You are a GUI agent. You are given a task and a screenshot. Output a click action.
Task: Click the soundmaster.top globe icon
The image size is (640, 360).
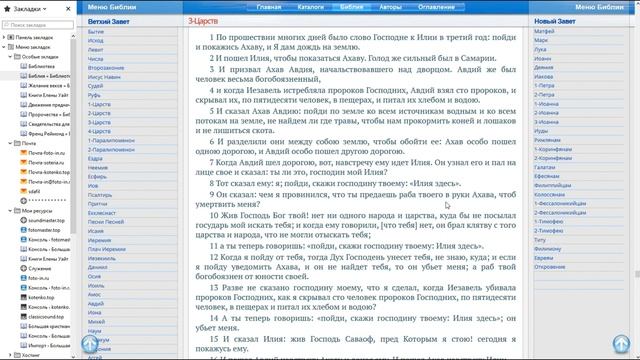[24, 220]
